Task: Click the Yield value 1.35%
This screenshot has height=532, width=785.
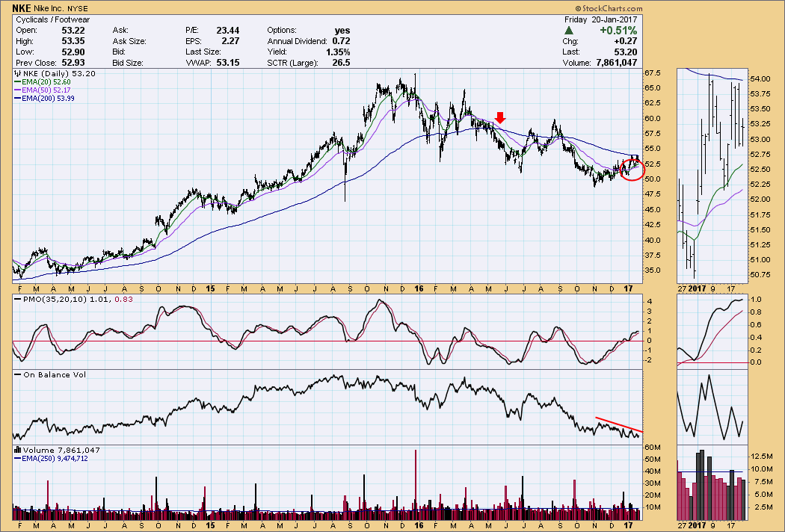Action: tap(338, 52)
